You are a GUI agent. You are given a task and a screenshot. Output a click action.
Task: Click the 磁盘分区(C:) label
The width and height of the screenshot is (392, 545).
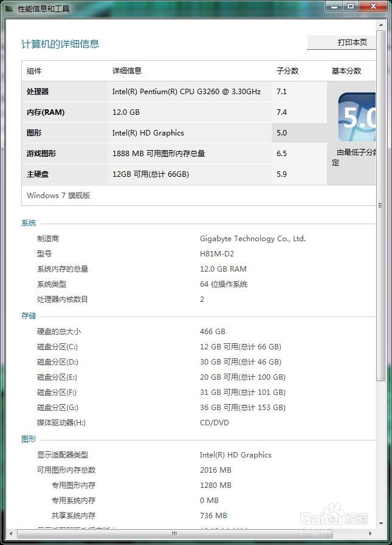pos(57,347)
